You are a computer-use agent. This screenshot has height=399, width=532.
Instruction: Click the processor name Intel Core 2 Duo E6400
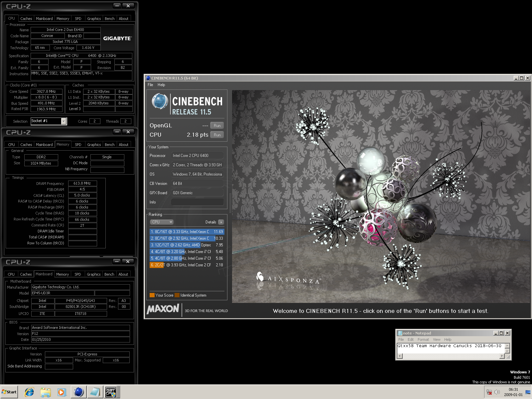click(x=65, y=30)
